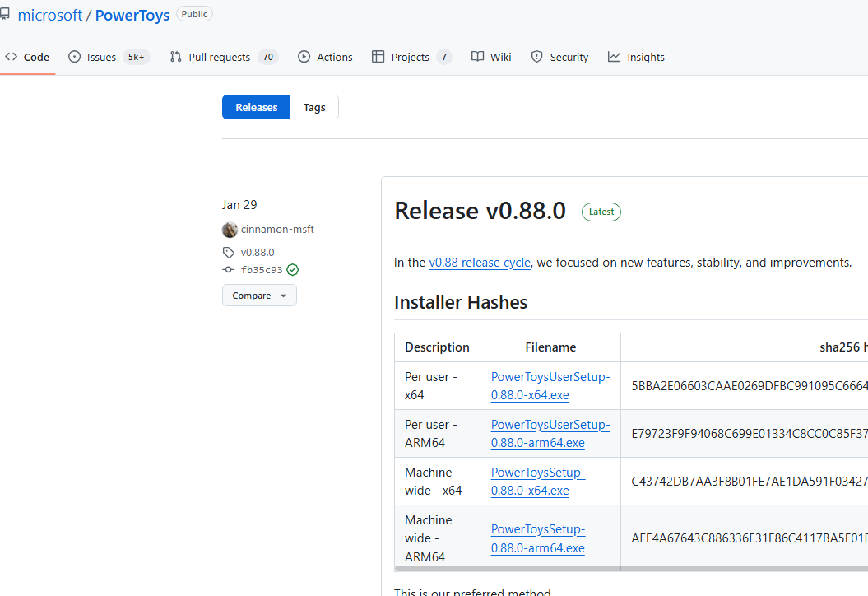
Task: Click the hash starting with 5BBA2E06603C
Action: [x=750, y=386]
